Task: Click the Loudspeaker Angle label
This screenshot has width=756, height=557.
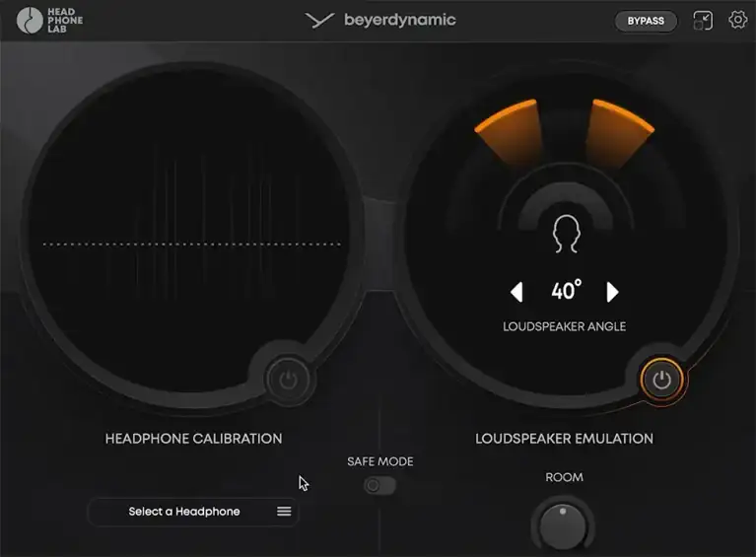Action: (x=564, y=326)
